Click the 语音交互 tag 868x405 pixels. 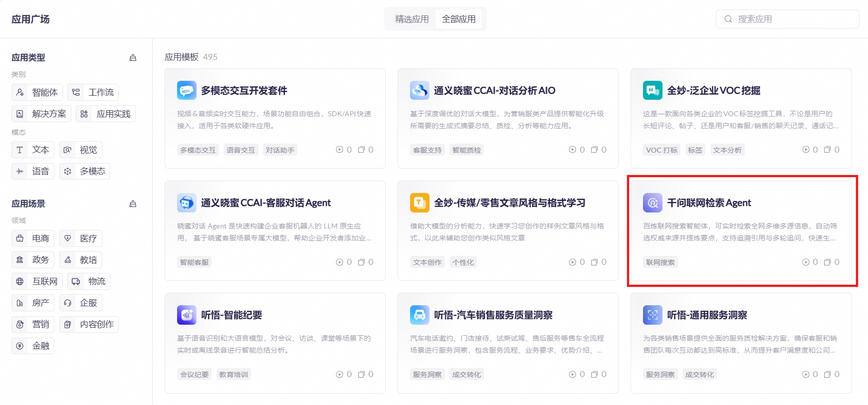click(x=240, y=150)
